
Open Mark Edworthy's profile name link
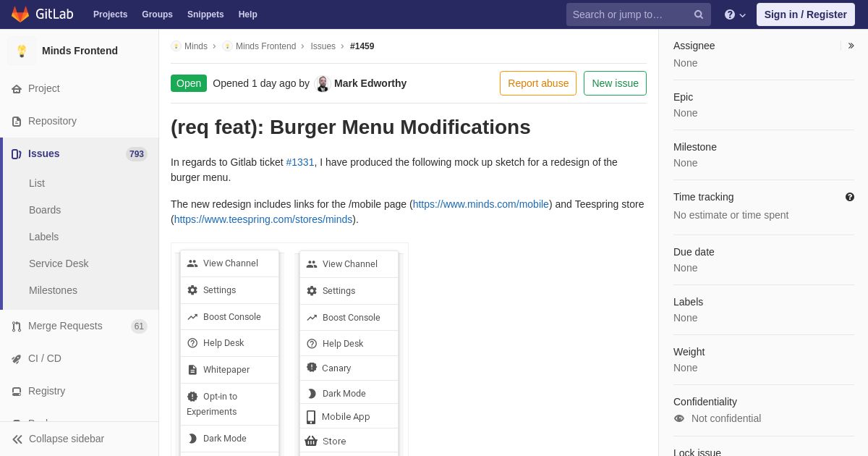click(370, 83)
